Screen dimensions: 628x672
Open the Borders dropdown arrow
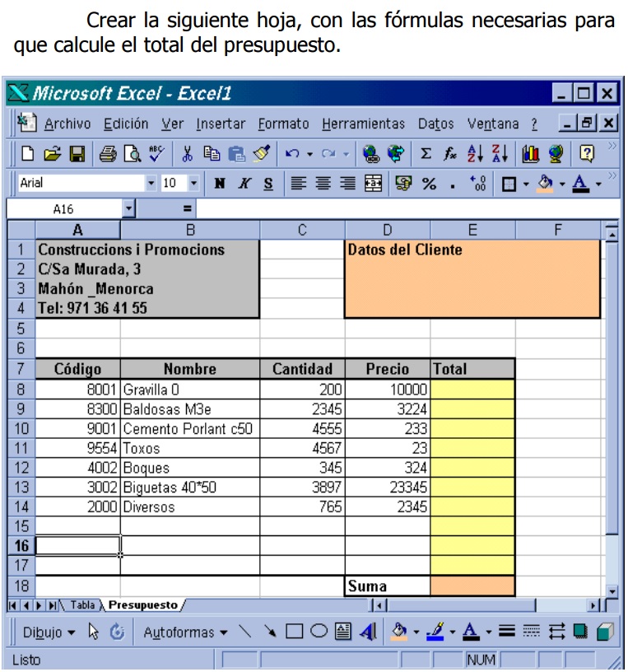point(526,184)
